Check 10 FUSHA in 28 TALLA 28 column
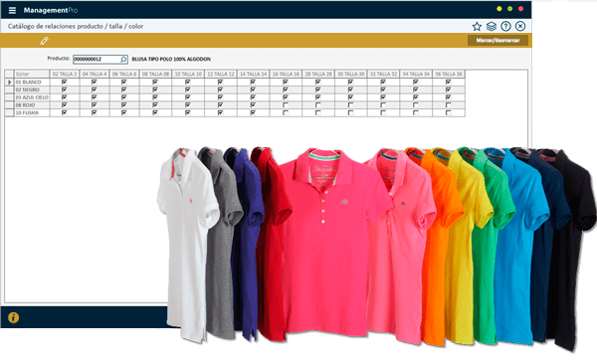597x364 pixels. click(x=318, y=112)
